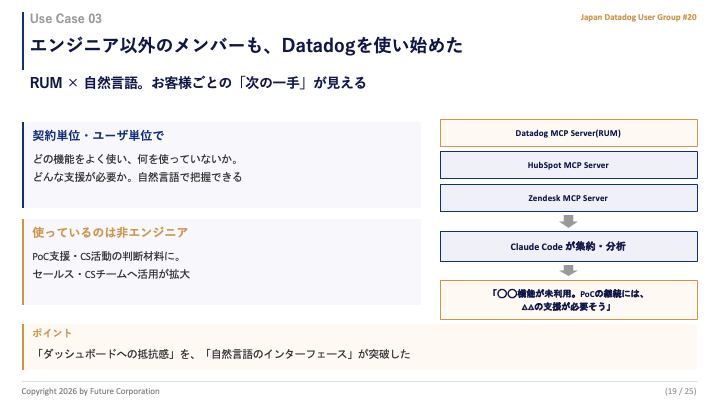The image size is (720, 405).
Task: Click the (19 / 25) page number
Action: click(x=681, y=391)
